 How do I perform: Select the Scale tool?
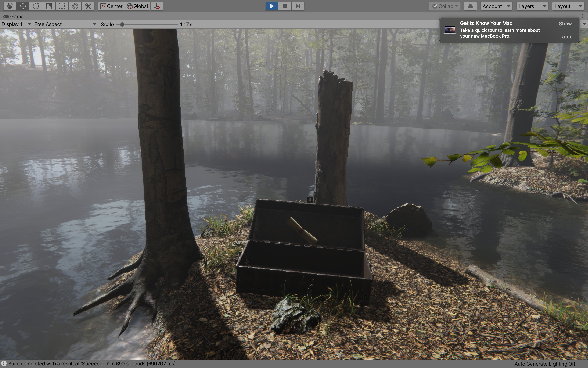[x=49, y=6]
